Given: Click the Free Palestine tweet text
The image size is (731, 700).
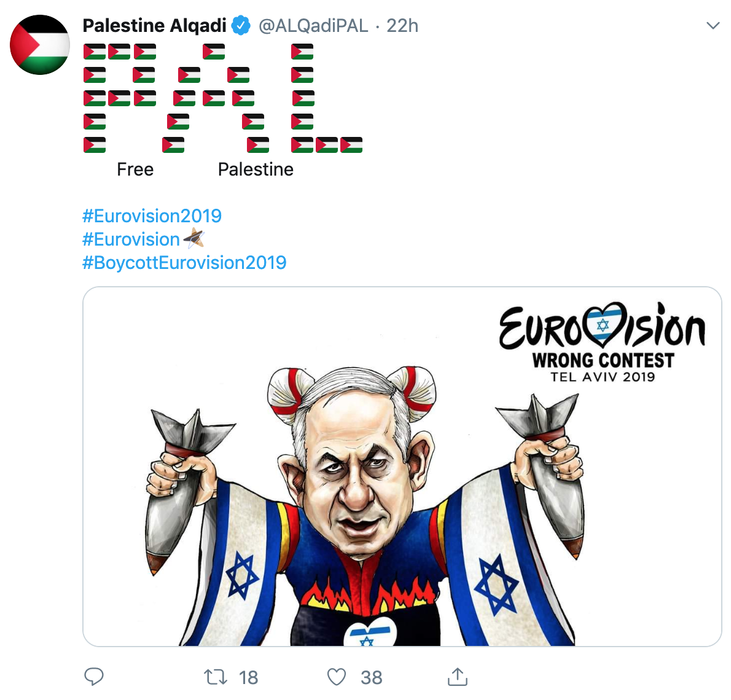Looking at the screenshot, I should tap(205, 169).
